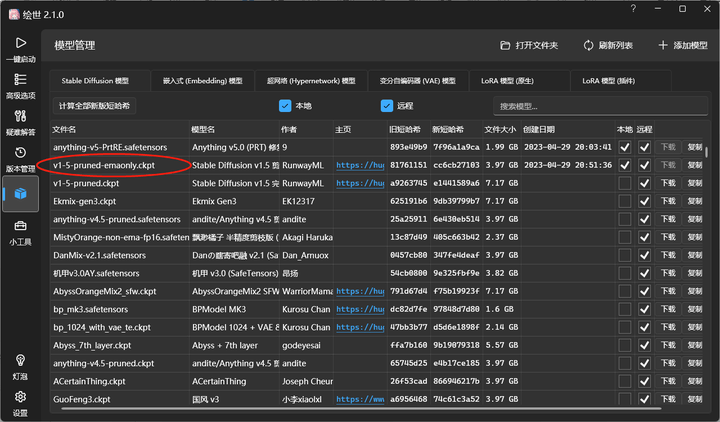
Task: Select file name anything-v4.5-pruned.ckpt
Action: (104, 363)
